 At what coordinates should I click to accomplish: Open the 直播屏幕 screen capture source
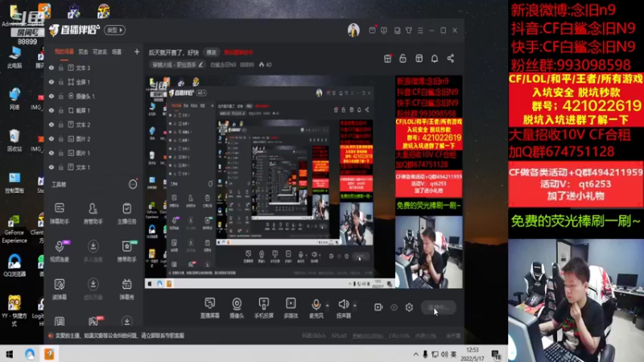click(x=210, y=308)
